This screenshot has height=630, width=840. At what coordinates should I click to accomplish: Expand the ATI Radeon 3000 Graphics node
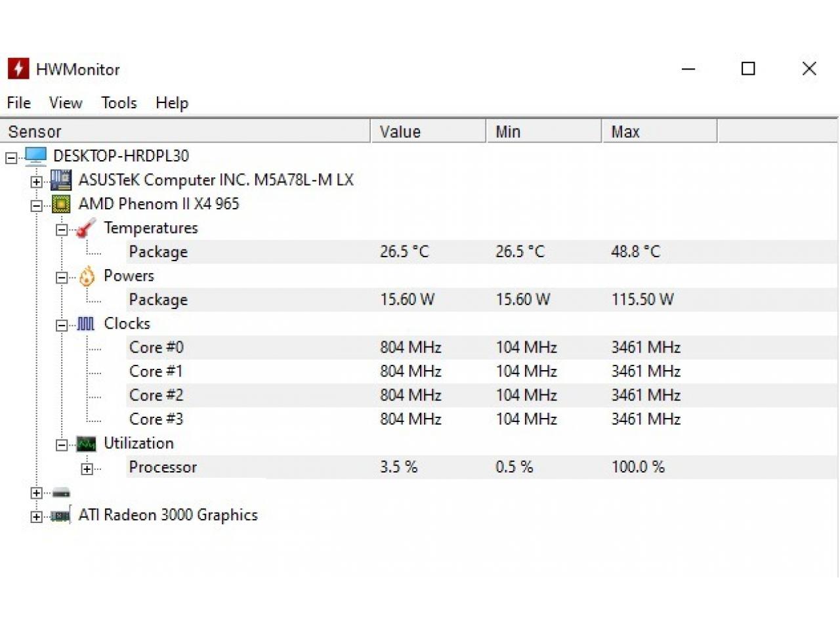[x=37, y=516]
